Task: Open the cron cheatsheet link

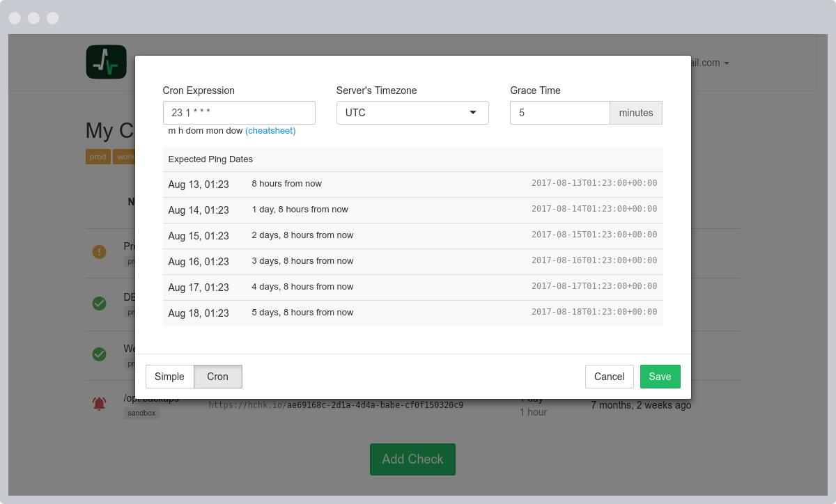Action: [x=270, y=130]
